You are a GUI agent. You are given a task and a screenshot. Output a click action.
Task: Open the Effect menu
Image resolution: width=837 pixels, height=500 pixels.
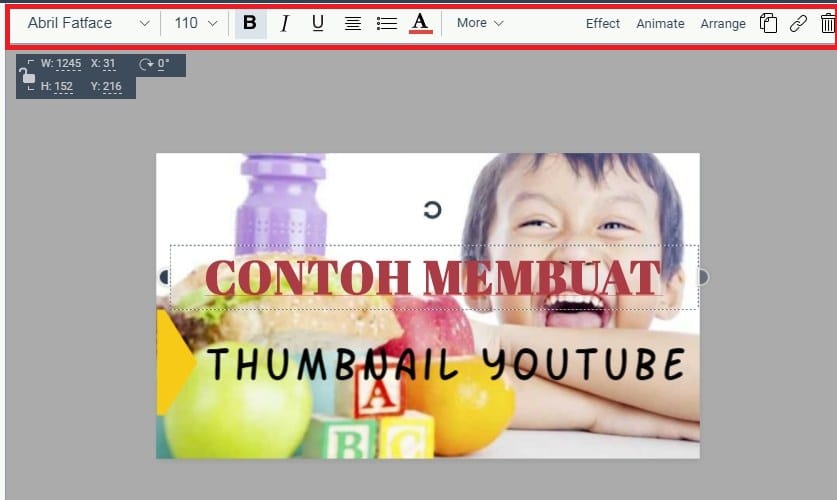[x=603, y=23]
